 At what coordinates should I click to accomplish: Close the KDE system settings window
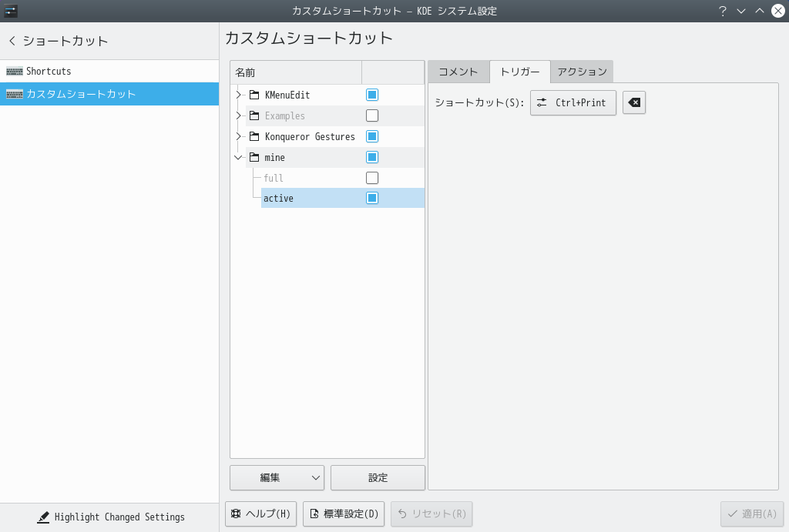pos(778,11)
